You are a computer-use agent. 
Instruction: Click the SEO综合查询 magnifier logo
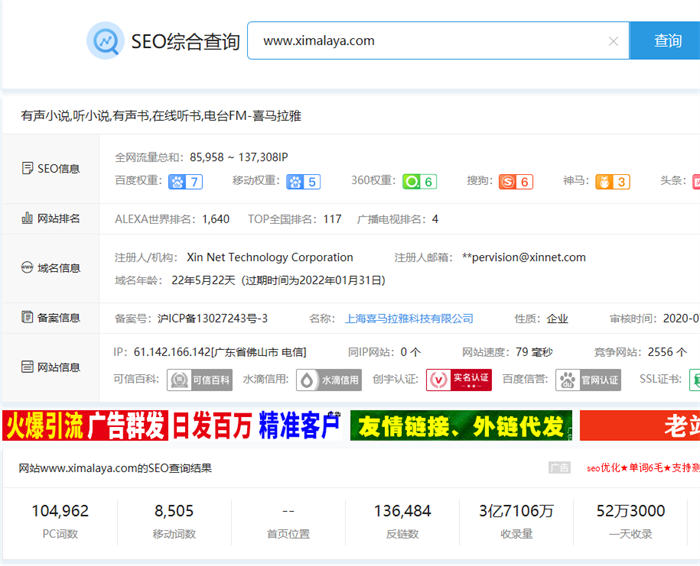click(x=105, y=41)
